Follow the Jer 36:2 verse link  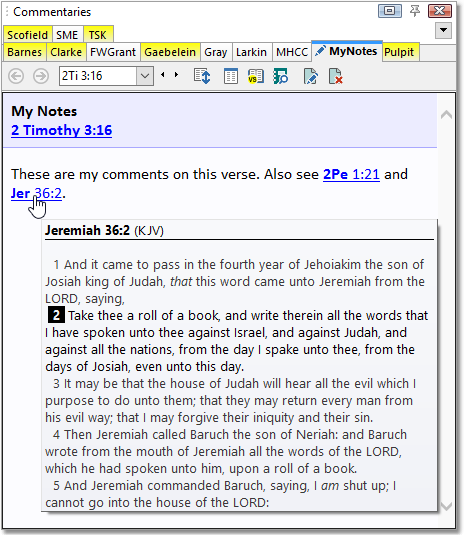[36, 193]
